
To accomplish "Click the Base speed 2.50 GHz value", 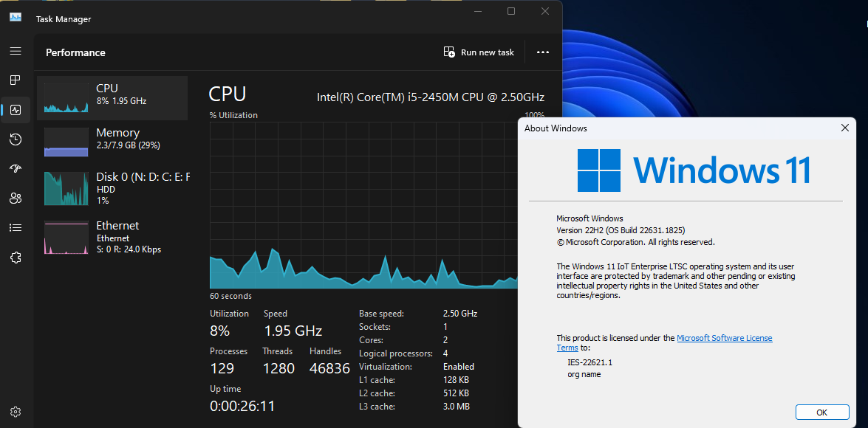I will (460, 314).
